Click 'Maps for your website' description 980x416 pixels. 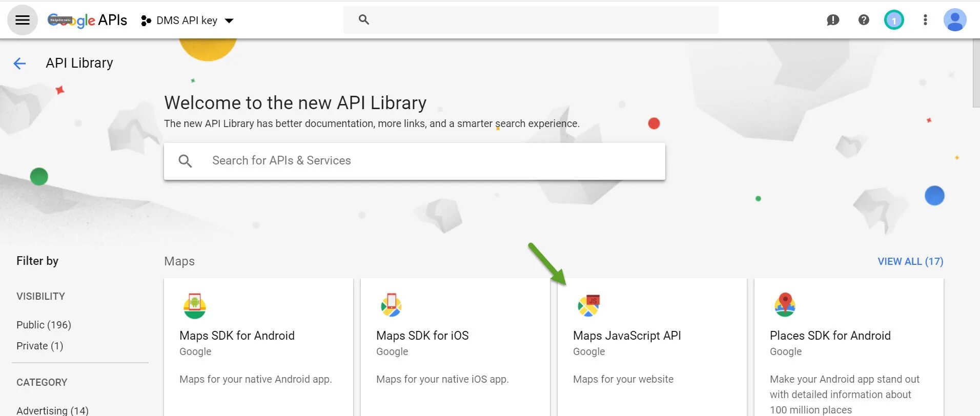pyautogui.click(x=623, y=379)
